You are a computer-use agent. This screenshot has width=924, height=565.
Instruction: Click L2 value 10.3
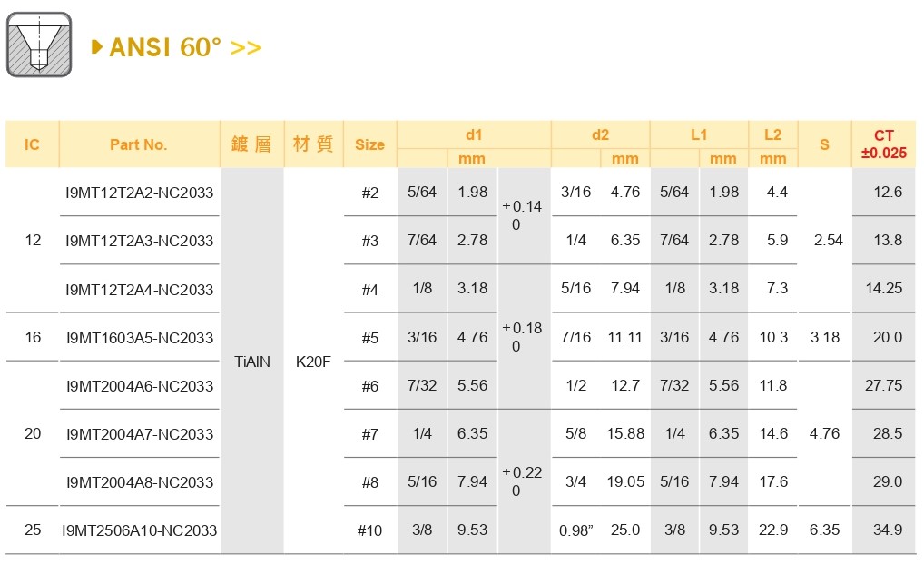click(773, 337)
